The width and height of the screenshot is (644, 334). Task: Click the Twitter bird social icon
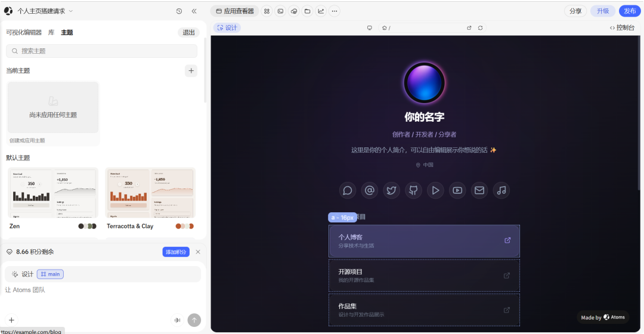(391, 190)
